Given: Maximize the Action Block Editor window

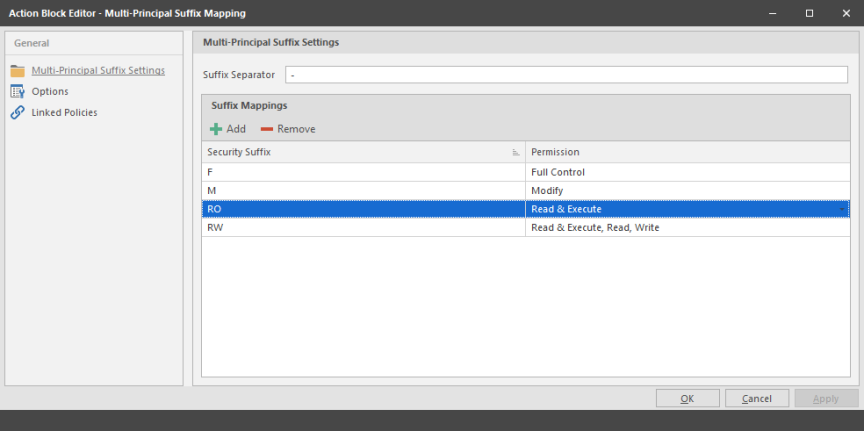Looking at the screenshot, I should point(809,13).
